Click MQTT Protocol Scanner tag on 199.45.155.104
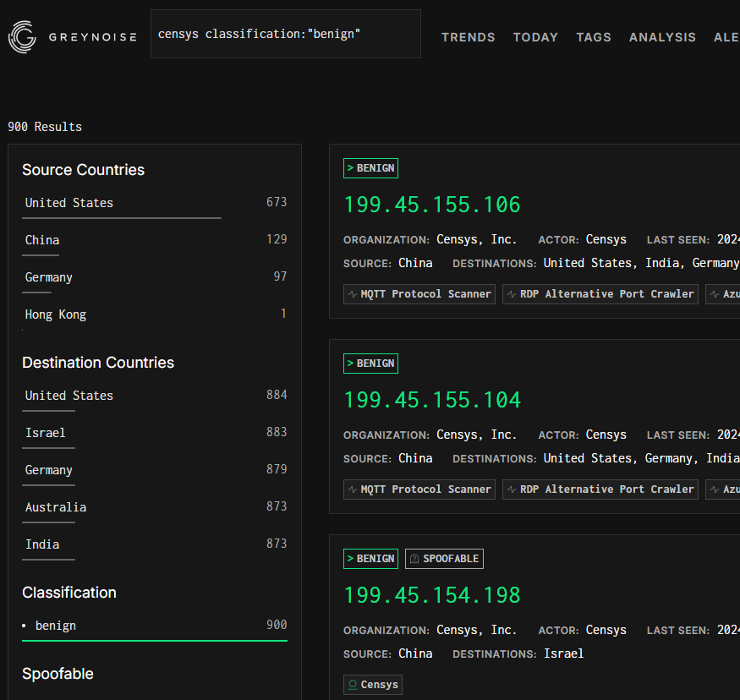 tap(419, 489)
